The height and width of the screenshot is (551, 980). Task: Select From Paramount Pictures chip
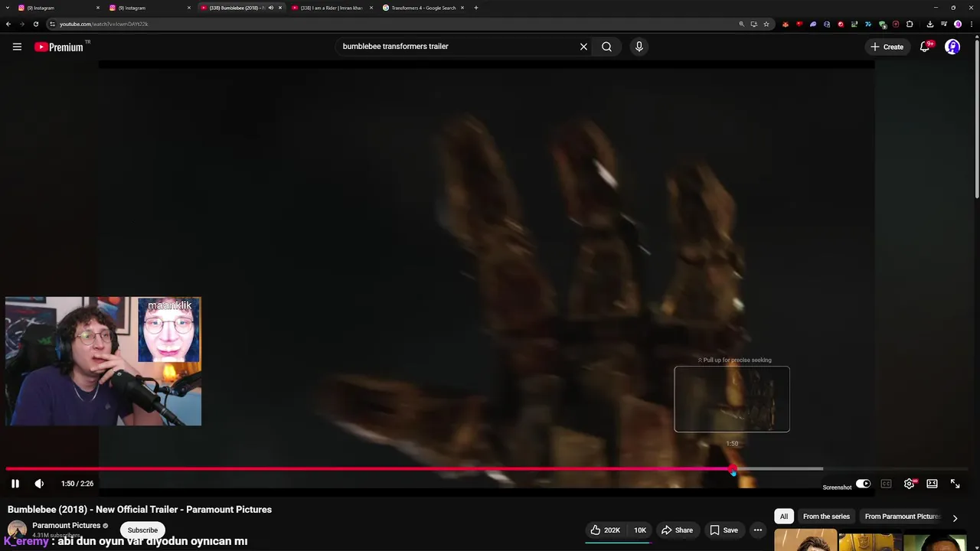902,517
